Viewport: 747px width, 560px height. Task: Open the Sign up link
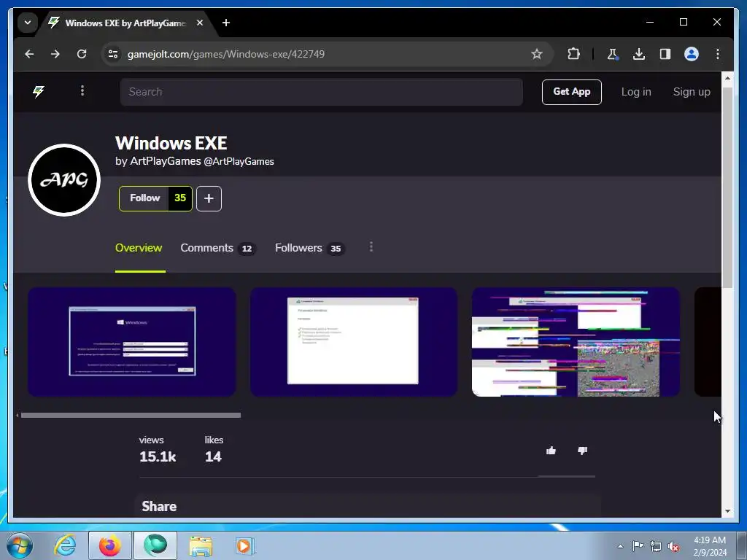tap(692, 92)
